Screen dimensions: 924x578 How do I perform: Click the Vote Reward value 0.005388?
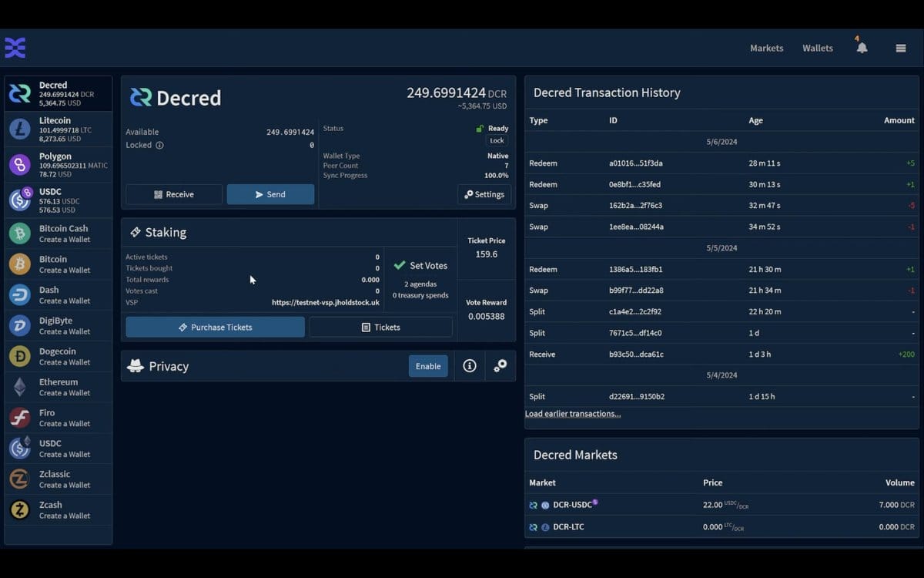tap(487, 316)
